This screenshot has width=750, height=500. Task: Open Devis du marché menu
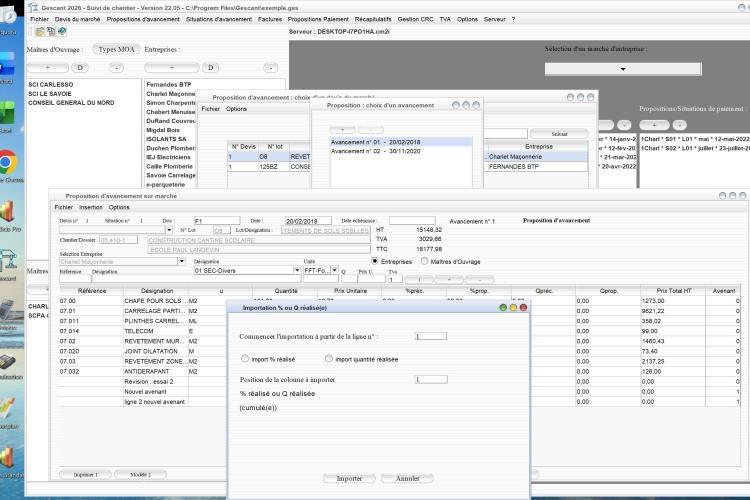[x=77, y=19]
